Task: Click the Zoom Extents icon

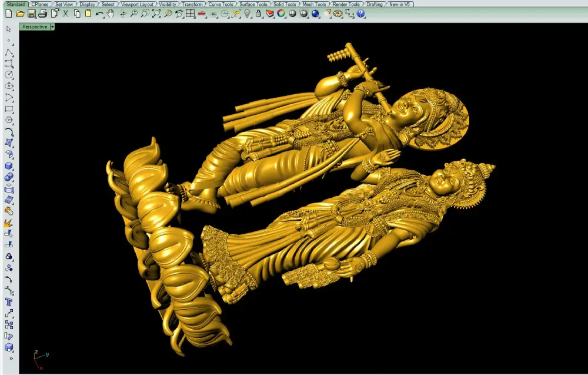Action: coord(156,14)
